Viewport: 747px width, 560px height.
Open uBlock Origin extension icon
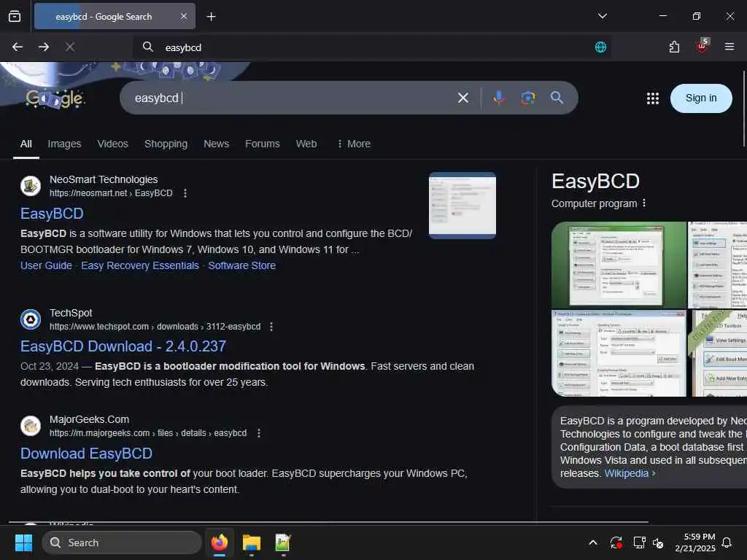702,46
